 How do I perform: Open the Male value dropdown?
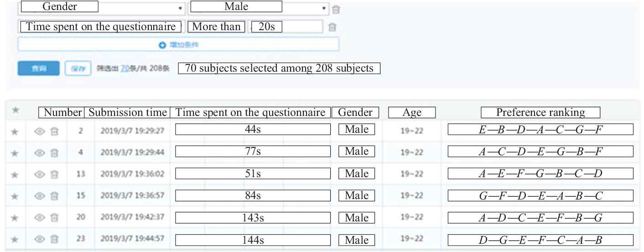tap(323, 8)
